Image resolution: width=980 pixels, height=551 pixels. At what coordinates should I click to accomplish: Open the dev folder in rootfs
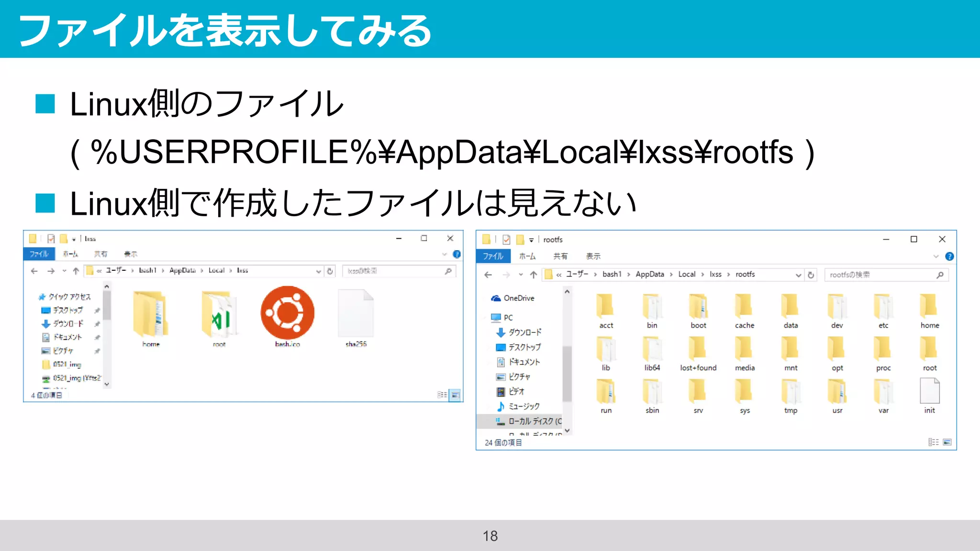click(837, 311)
